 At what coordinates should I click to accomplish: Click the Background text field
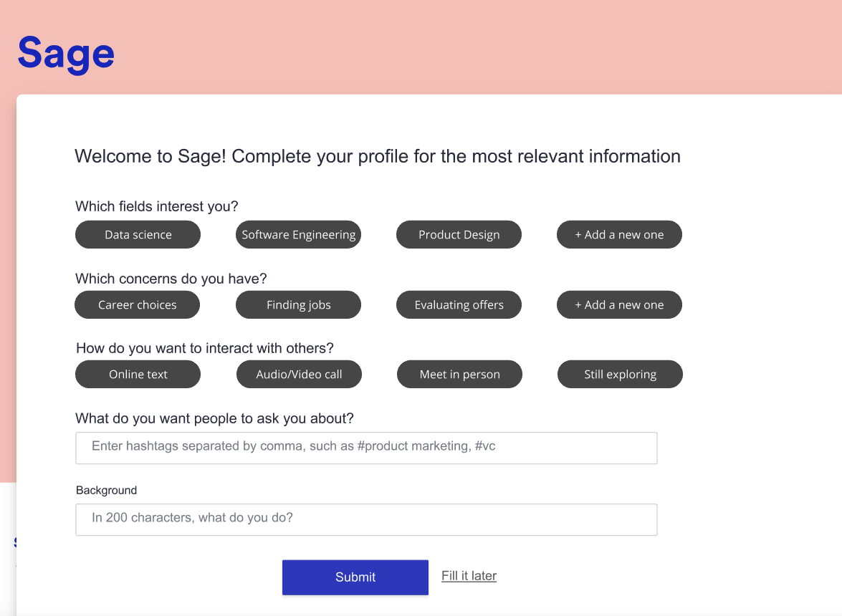(x=366, y=519)
